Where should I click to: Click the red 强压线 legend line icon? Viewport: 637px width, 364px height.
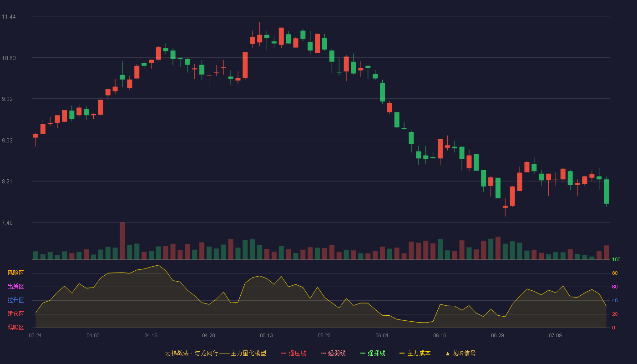point(284,353)
